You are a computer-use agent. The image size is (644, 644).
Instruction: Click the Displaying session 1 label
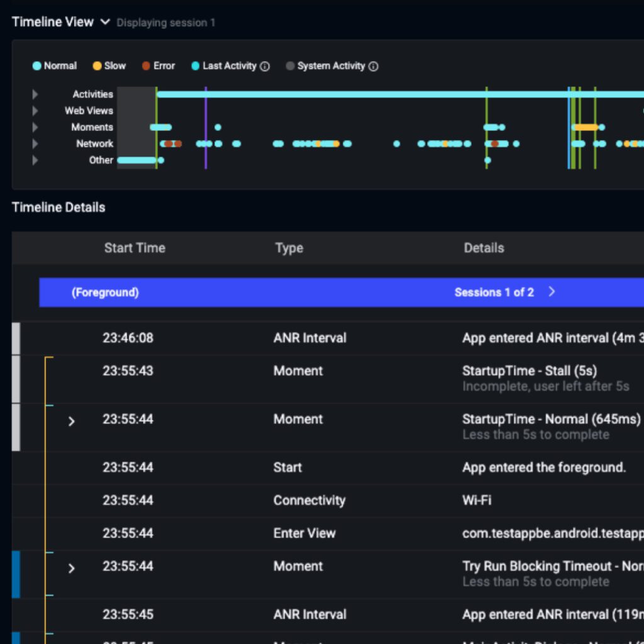pos(165,23)
